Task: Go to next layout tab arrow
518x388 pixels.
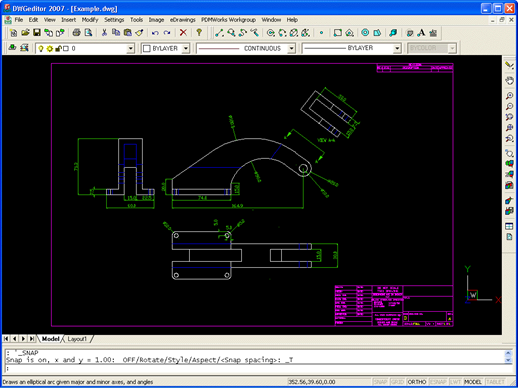Action: [x=23, y=339]
